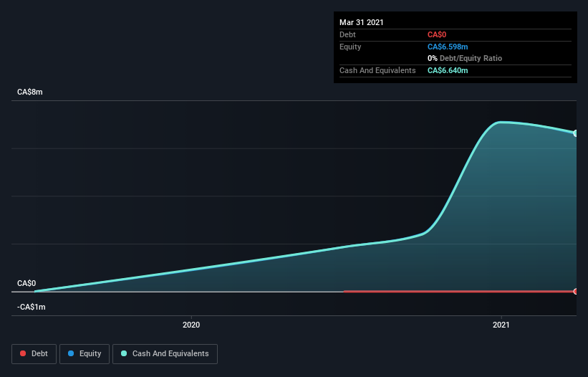Click the -CA$1m y-axis label

[x=32, y=307]
